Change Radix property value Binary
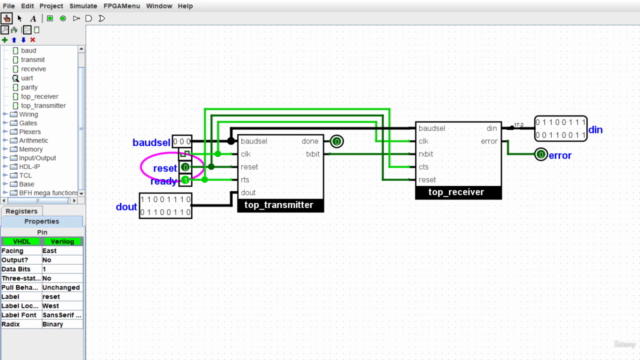Screen dimensions: 640x360 point(62,324)
